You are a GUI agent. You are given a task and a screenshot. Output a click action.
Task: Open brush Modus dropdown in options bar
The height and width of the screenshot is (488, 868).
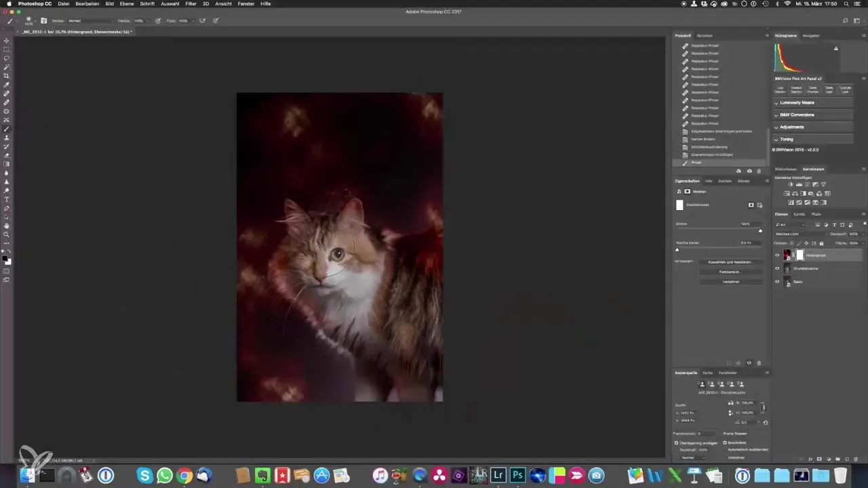(90, 21)
